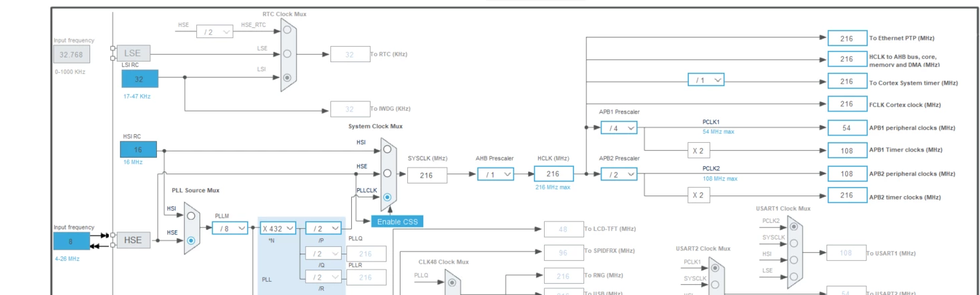Click APB1 peripheral clocks value 54
980x295 pixels.
point(846,127)
